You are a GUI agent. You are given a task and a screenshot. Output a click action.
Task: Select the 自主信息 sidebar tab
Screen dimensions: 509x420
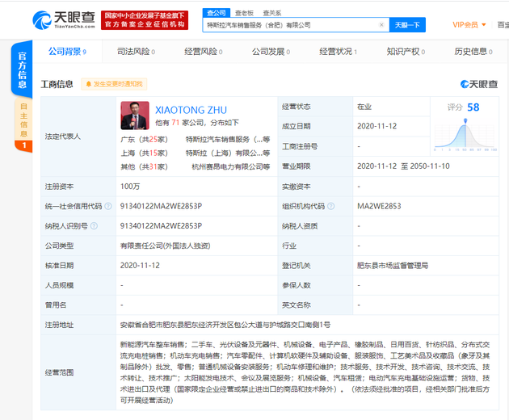click(23, 119)
